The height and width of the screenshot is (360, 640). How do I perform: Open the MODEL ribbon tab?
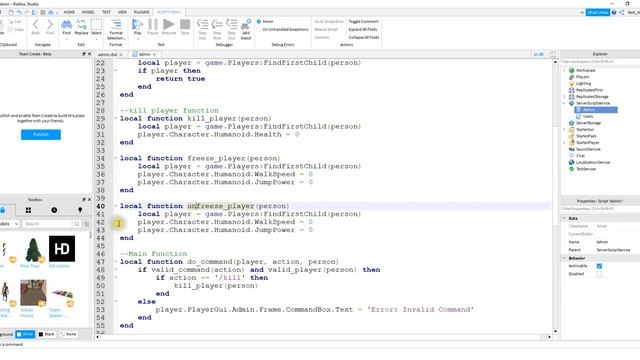coord(88,12)
